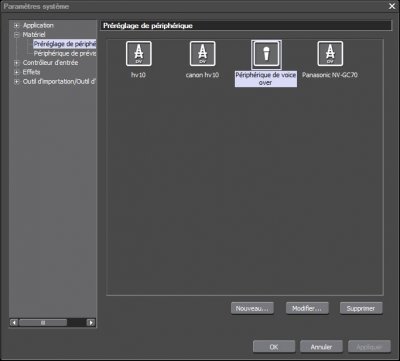Click the Modifier... button
This screenshot has width=400, height=361.
click(307, 308)
